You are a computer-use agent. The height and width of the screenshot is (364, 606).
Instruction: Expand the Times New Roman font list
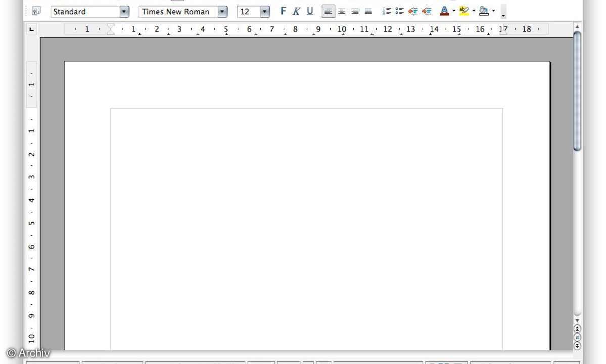pyautogui.click(x=222, y=12)
